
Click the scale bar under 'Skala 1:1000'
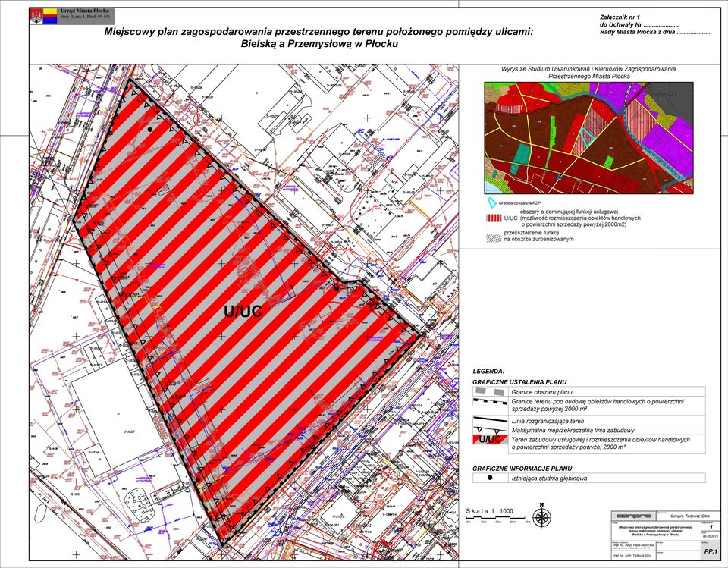499,518
